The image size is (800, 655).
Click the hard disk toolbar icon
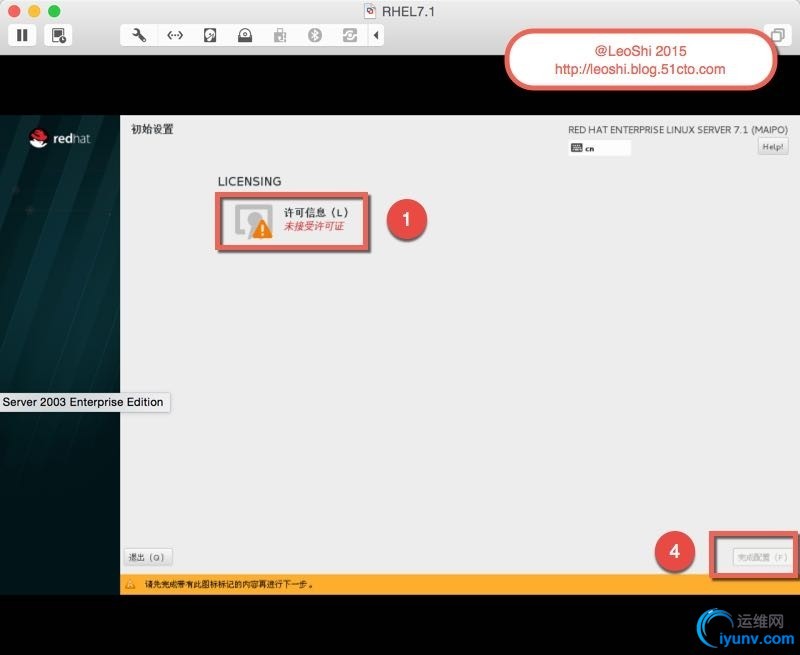[210, 35]
